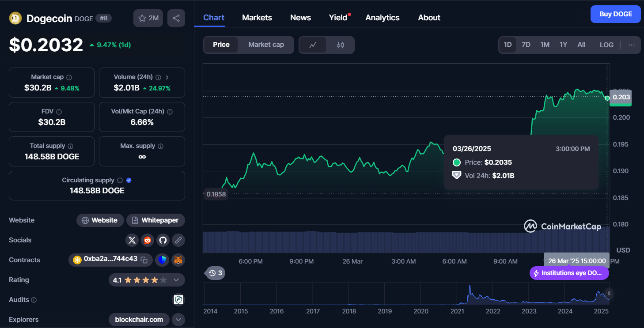Viewport: 644px width, 328px height.
Task: Open the Whitepaper link
Action: [155, 220]
